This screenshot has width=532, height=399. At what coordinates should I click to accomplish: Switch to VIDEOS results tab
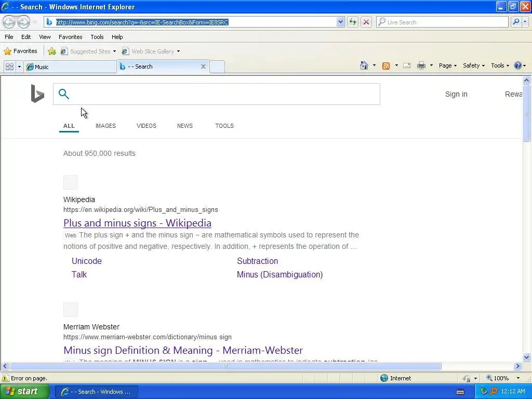(x=146, y=126)
